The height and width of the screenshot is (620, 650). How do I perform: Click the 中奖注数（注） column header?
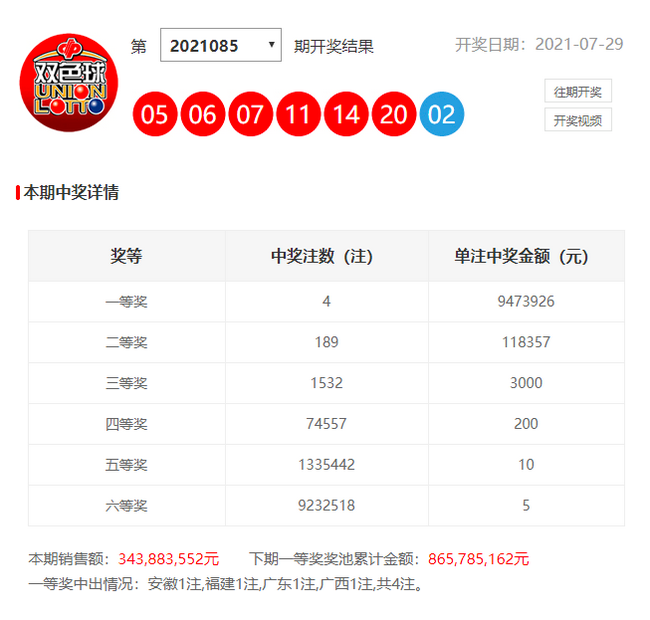tap(326, 256)
